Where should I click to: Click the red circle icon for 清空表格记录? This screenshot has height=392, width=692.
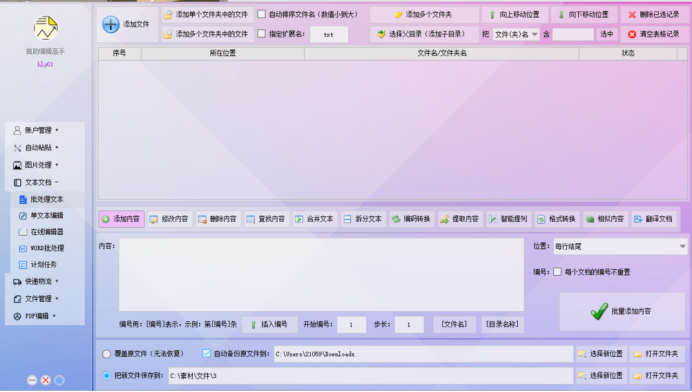coord(632,34)
